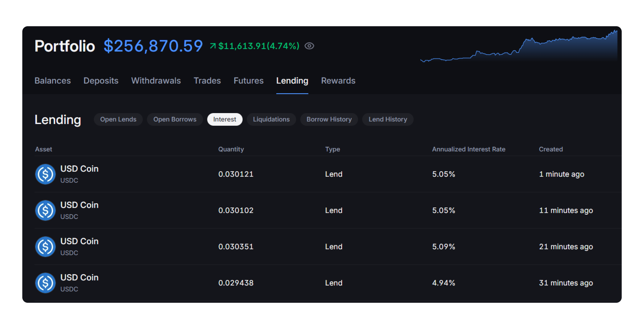Open Borrow History filter

pyautogui.click(x=329, y=119)
